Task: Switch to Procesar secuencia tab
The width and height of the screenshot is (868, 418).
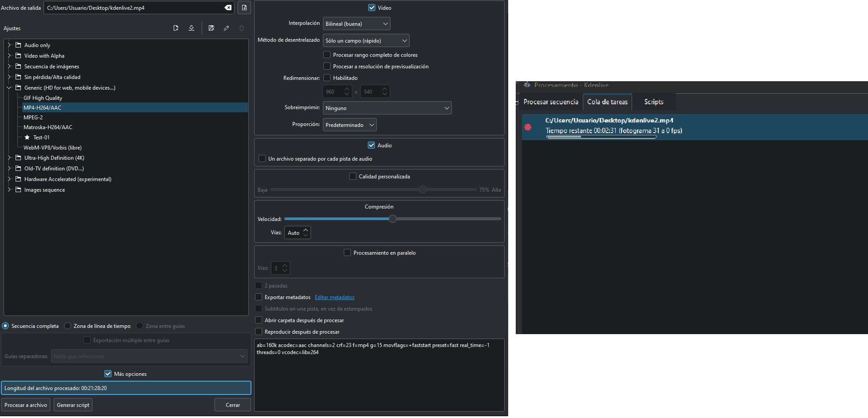Action: click(x=551, y=102)
